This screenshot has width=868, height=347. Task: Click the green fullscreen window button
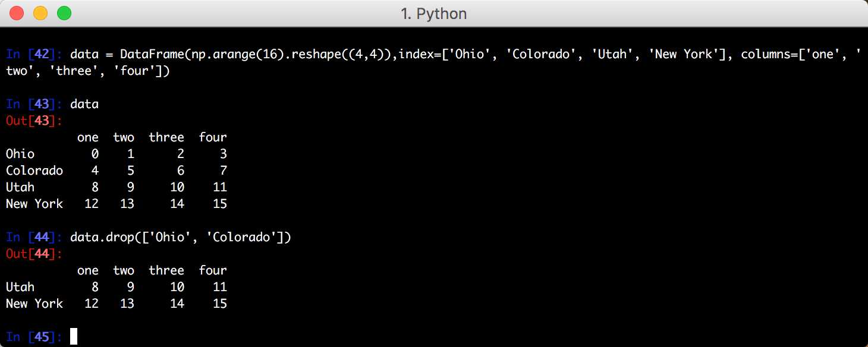click(x=63, y=13)
